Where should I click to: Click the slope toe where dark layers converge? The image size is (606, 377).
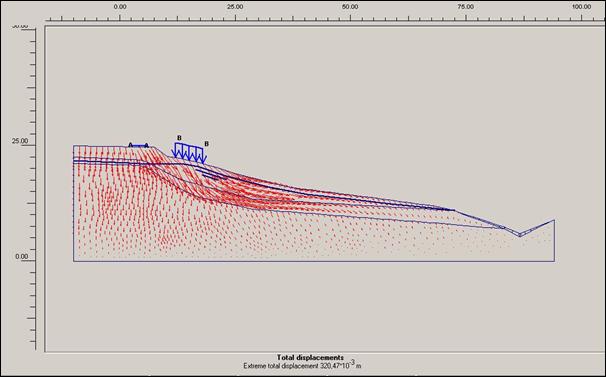point(453,210)
